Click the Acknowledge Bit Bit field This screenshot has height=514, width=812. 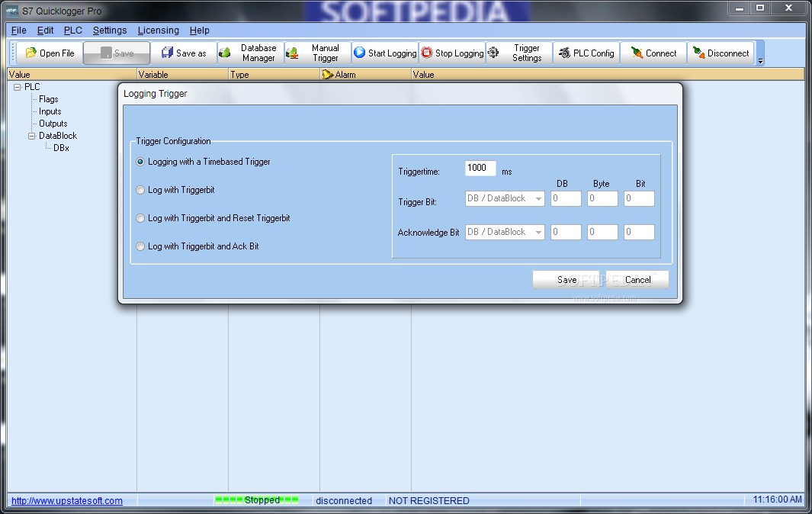pyautogui.click(x=639, y=232)
